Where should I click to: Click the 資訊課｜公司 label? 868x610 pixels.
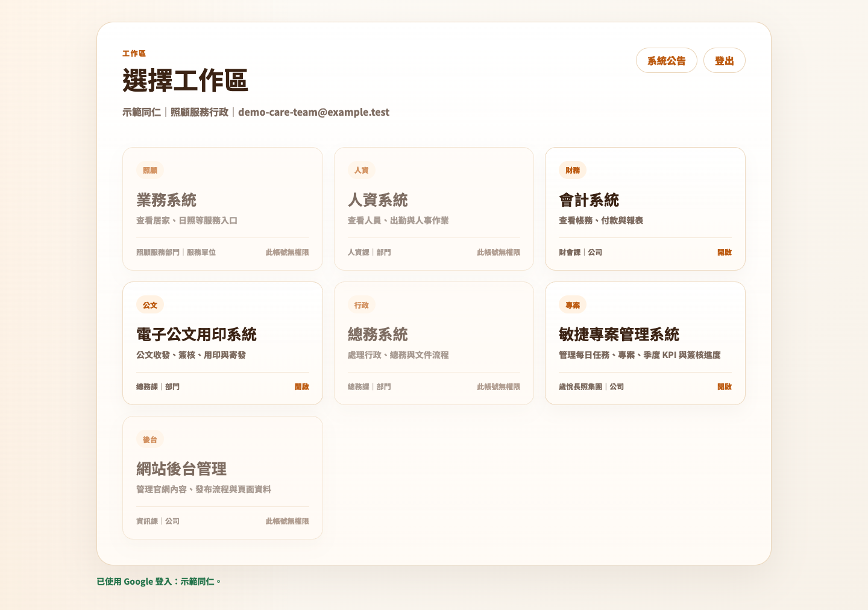[x=158, y=521]
